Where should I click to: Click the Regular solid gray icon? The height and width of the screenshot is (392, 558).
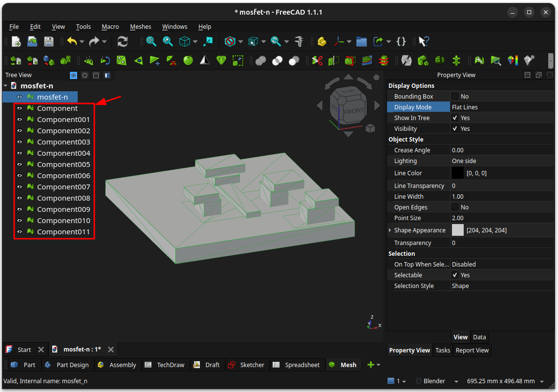point(406,61)
